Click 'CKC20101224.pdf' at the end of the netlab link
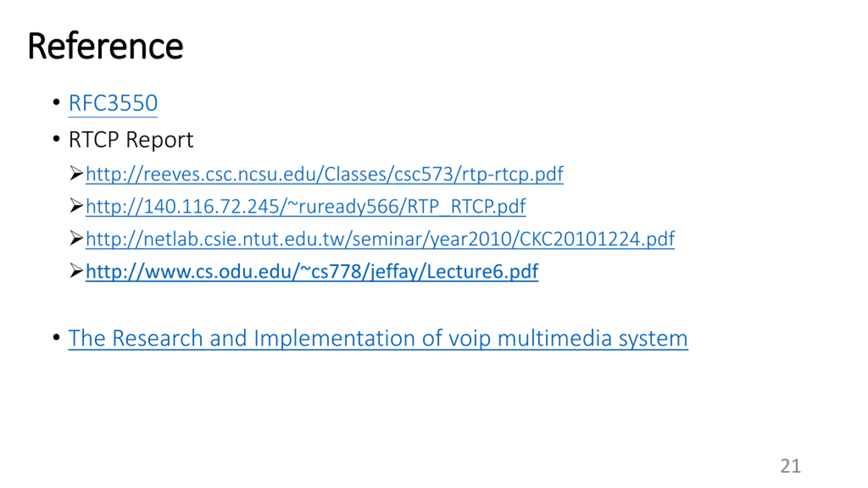Screen dimensions: 868x488 pos(597,239)
